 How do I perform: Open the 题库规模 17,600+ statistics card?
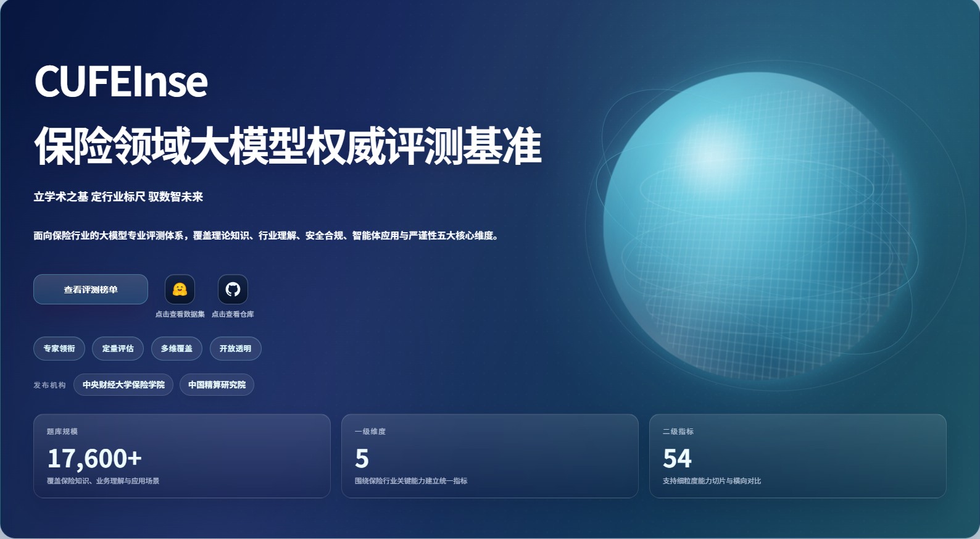(181, 456)
